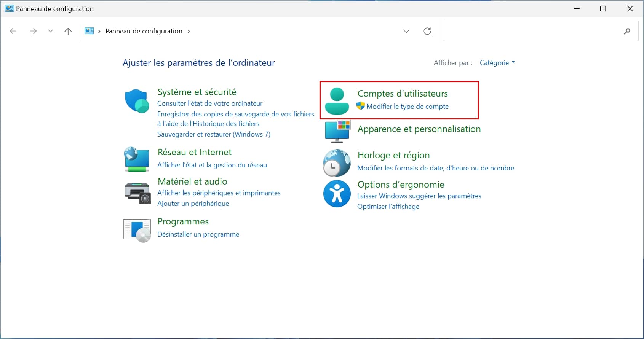Select Optimiser l'affichage link
Screen dimensions: 644x339
(x=388, y=207)
